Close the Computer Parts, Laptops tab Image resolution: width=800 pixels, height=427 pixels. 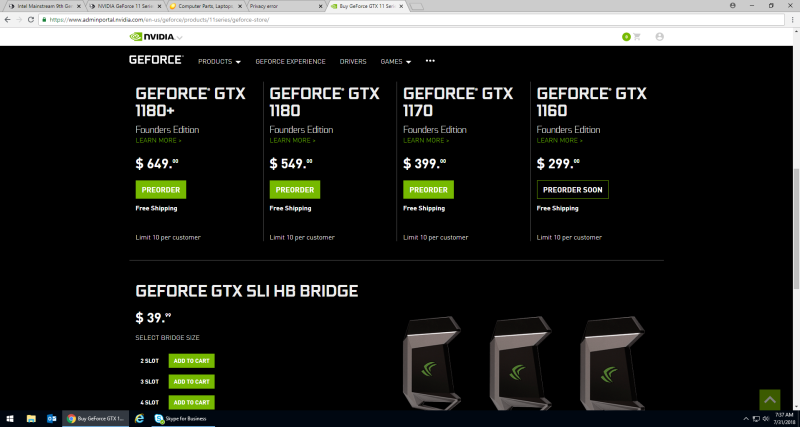(240, 6)
